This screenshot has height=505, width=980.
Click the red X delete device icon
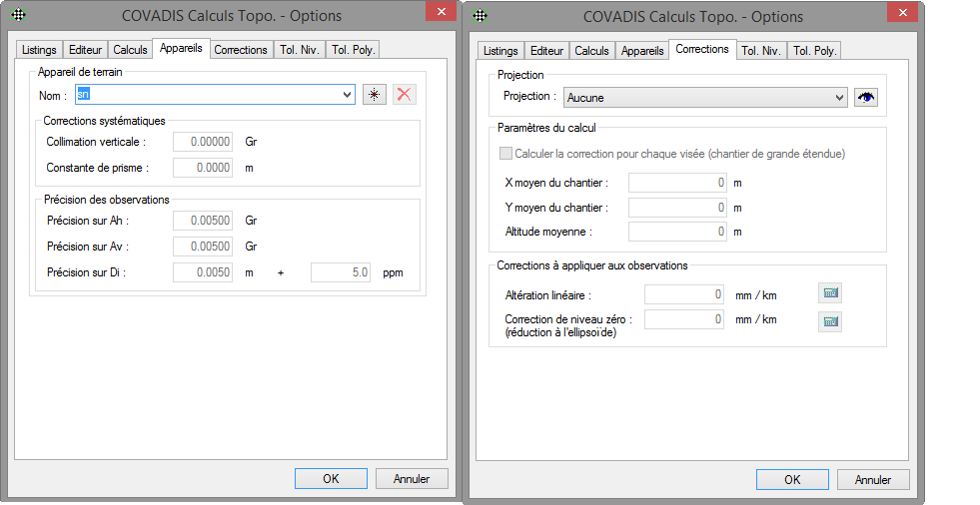tap(405, 94)
